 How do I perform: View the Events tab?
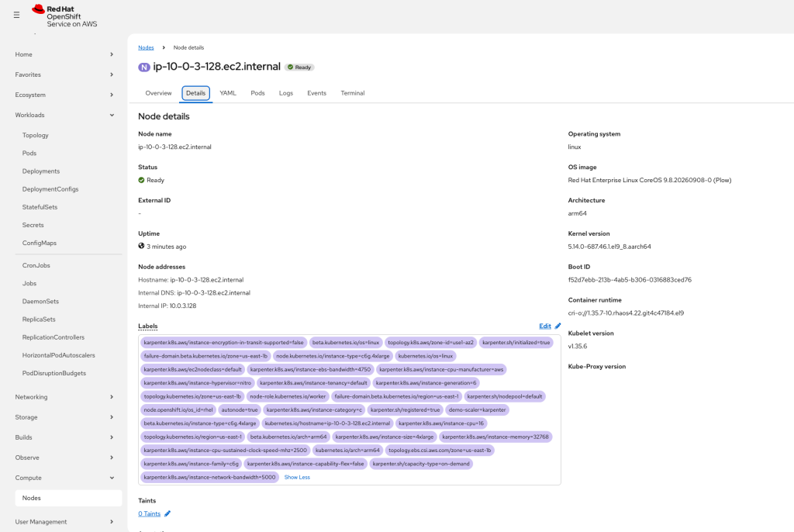pos(316,93)
